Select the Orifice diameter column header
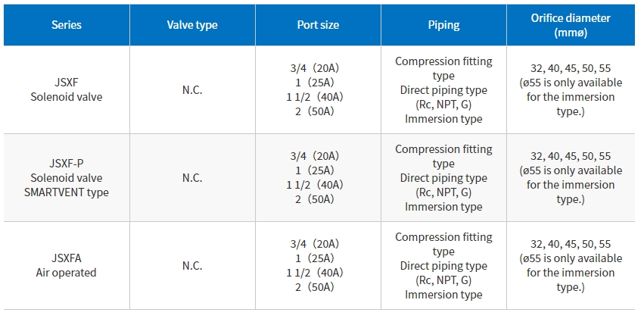The image size is (644, 325). click(x=571, y=25)
